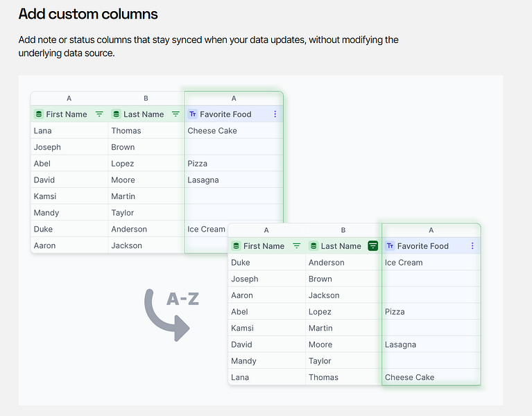Click the Last Name database icon in upper table
This screenshot has height=416, width=532.
point(116,114)
